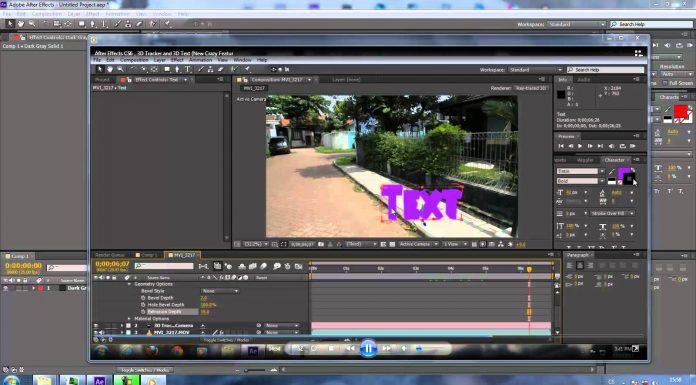Click Toggle Switches / Modes in inner timeline
This screenshot has height=385, width=696.
tap(226, 340)
